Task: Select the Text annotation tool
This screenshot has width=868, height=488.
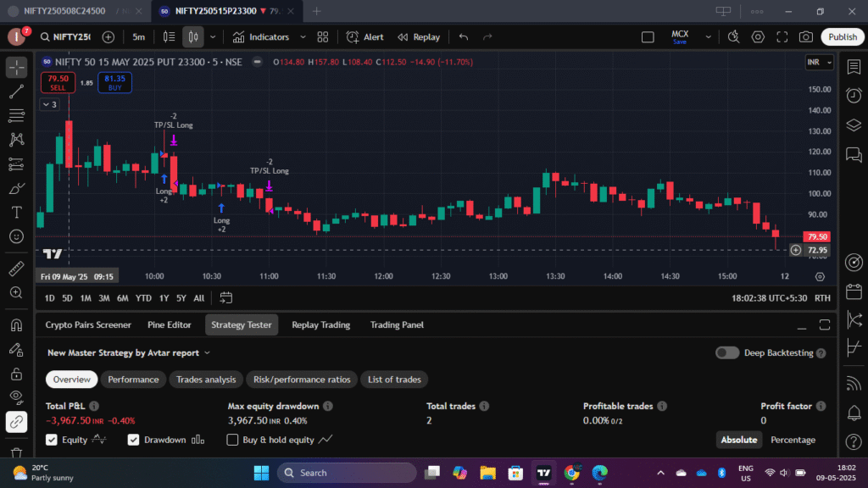Action: (17, 213)
